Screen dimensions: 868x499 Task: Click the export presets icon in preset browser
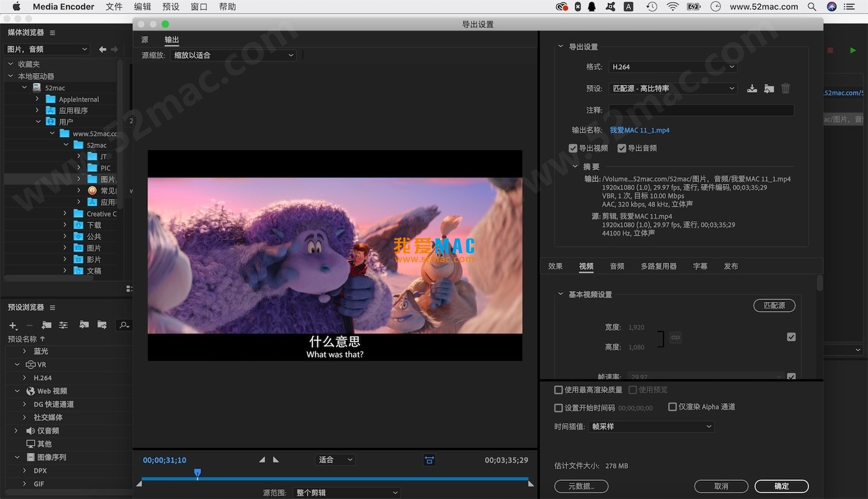(102, 325)
